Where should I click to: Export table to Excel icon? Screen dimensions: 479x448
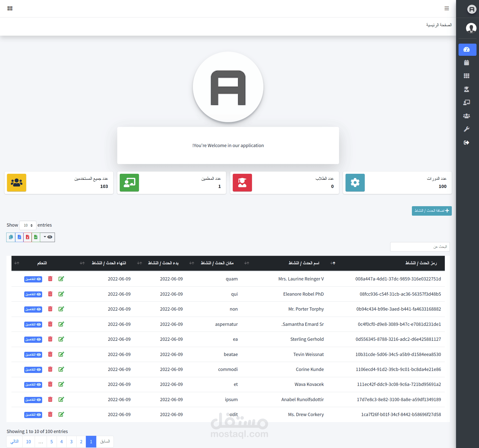27,237
